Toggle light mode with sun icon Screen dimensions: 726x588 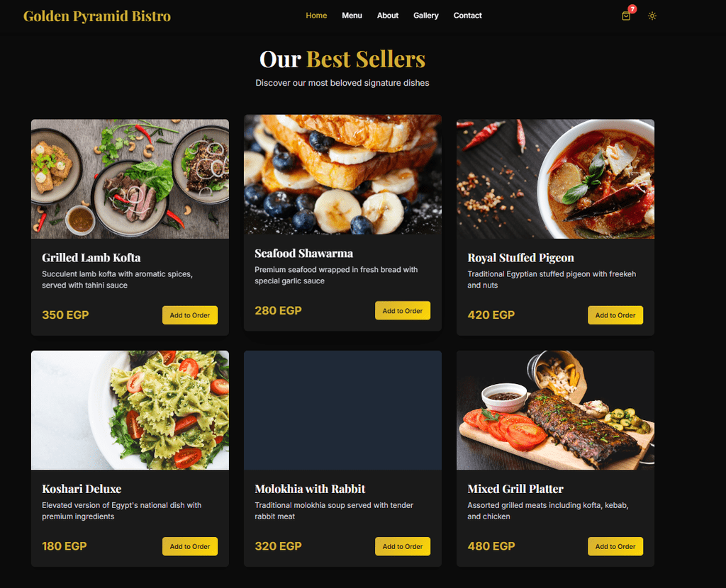click(652, 16)
